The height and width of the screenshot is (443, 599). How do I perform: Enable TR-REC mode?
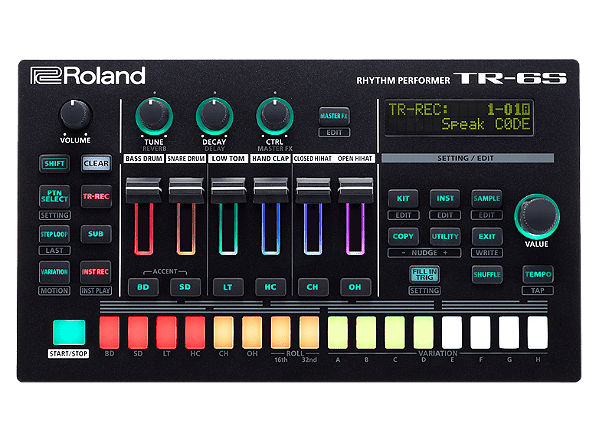96,196
